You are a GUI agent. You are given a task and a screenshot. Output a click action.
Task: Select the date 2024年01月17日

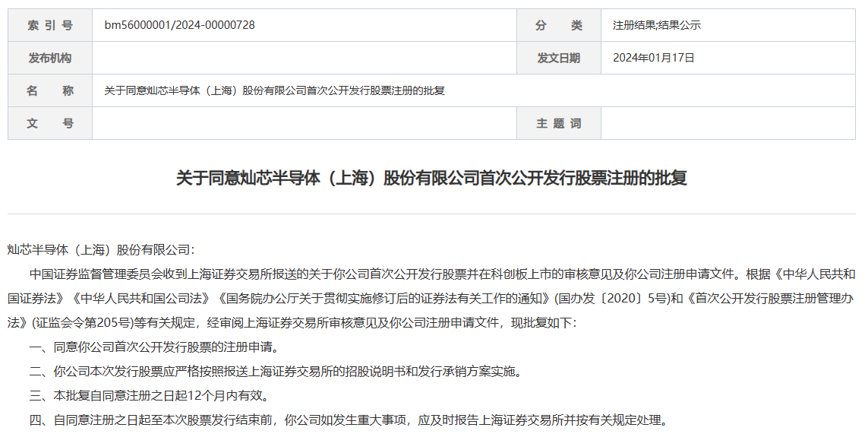(654, 58)
